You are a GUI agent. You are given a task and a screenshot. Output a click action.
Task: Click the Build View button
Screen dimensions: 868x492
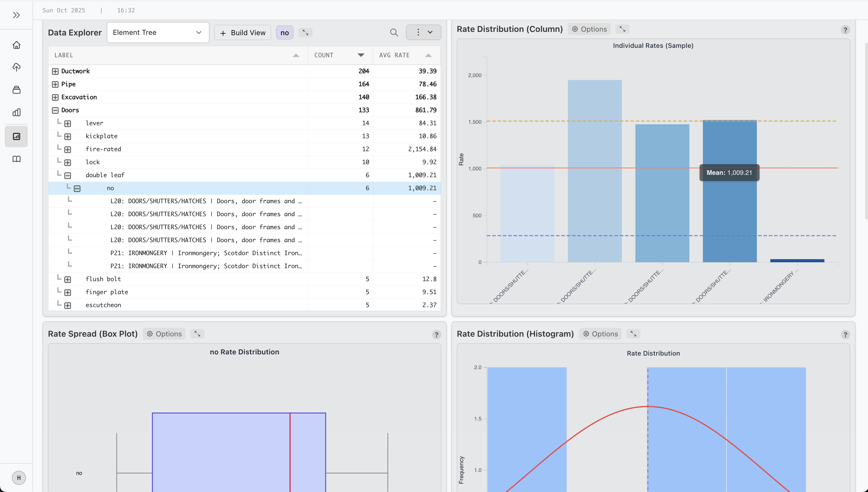coord(243,33)
